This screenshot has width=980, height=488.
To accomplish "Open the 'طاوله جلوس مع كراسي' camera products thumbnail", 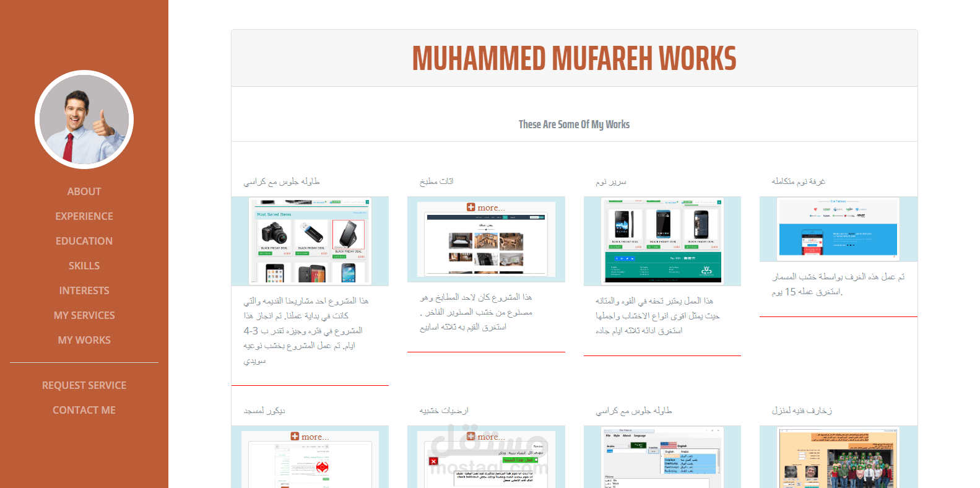I will [x=310, y=241].
